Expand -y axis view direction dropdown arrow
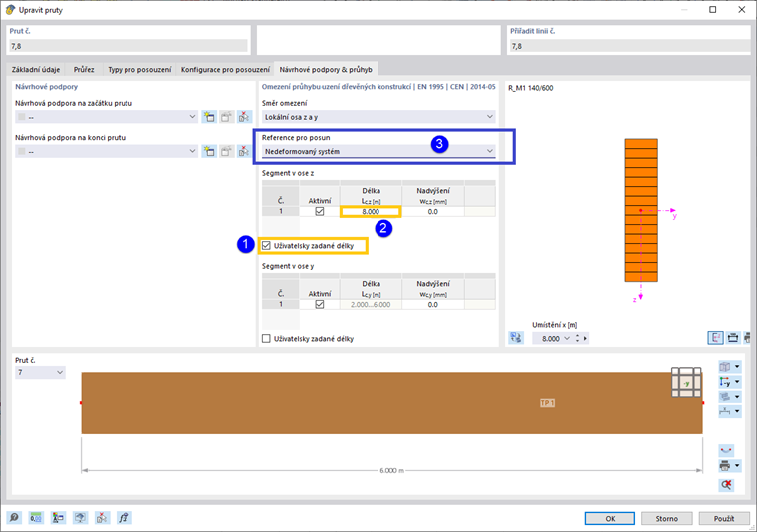The height and width of the screenshot is (532, 757). coord(737,382)
